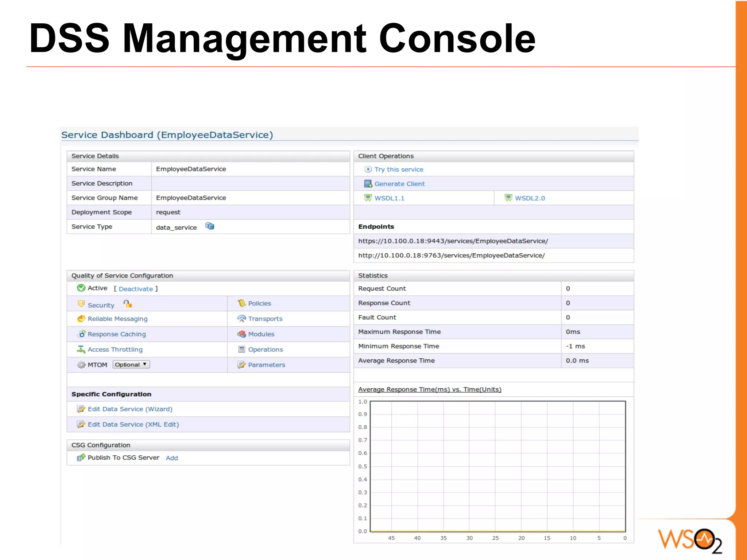Click the Service Group Name value EmployeeDataService
The width and height of the screenshot is (747, 560).
tap(191, 198)
